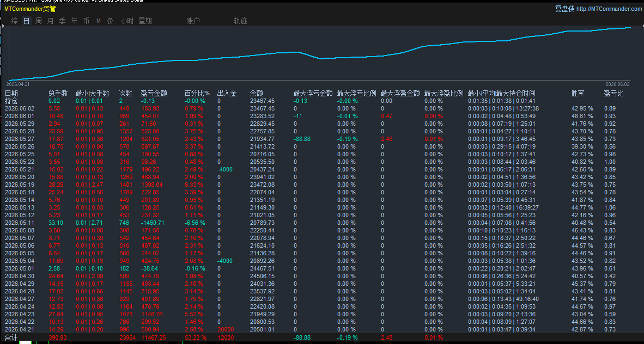
Task: Open the http://MTCommander.com link
Action: [609, 9]
